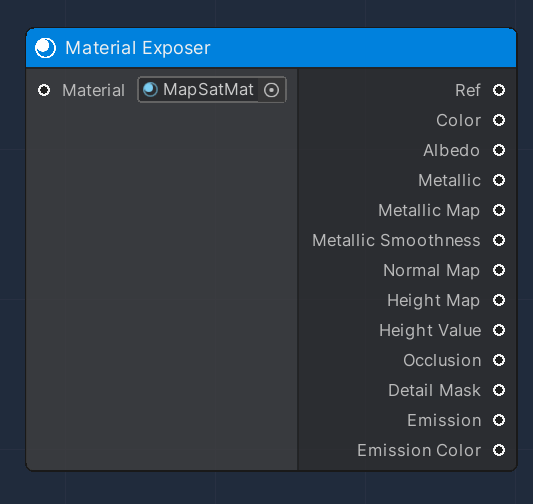Click the MapSatMat material sphere icon
Screen dimensions: 533x504
coord(150,90)
